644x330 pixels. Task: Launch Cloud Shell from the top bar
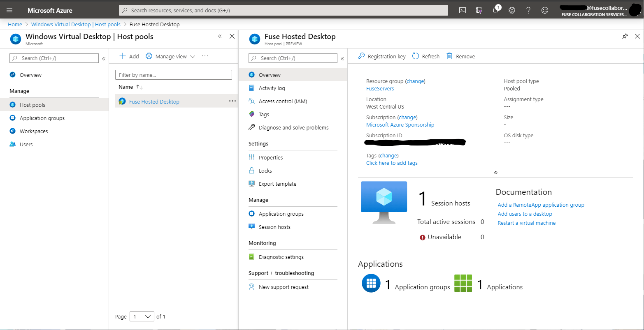point(463,10)
